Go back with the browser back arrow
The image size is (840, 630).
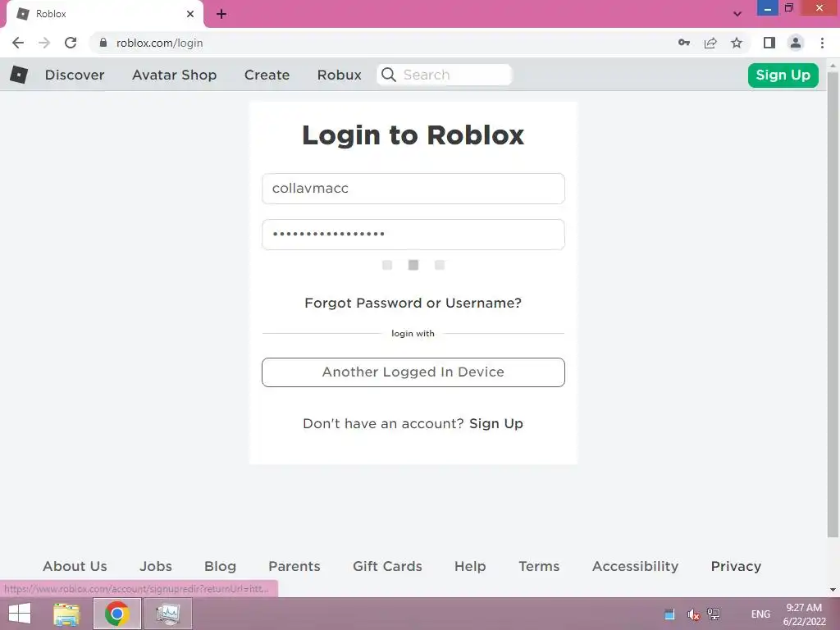pyautogui.click(x=18, y=43)
